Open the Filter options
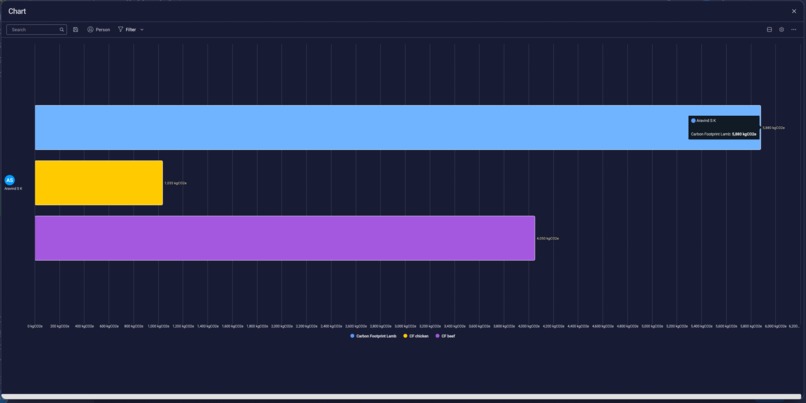Image resolution: width=806 pixels, height=403 pixels. coord(127,30)
